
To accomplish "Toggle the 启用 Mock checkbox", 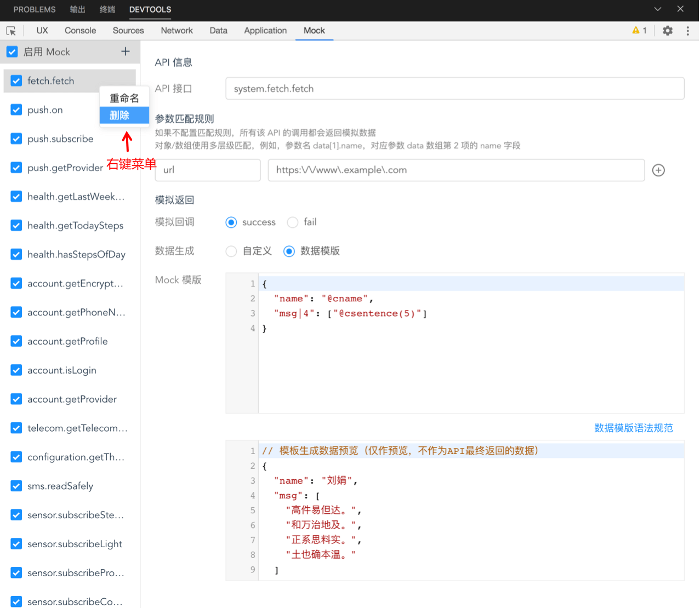I will tap(12, 52).
